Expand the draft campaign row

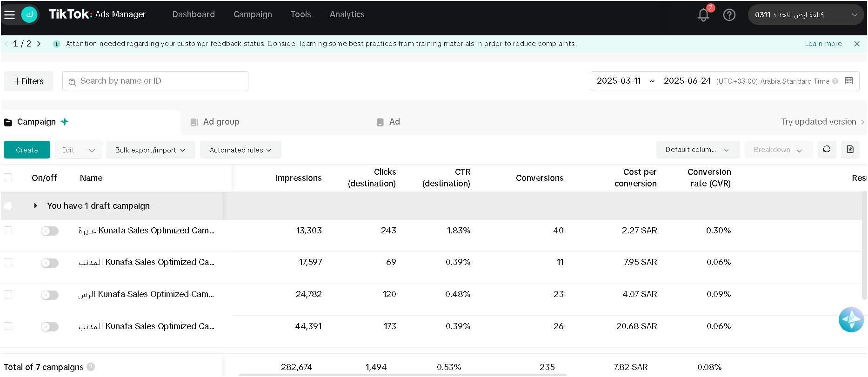[35, 205]
